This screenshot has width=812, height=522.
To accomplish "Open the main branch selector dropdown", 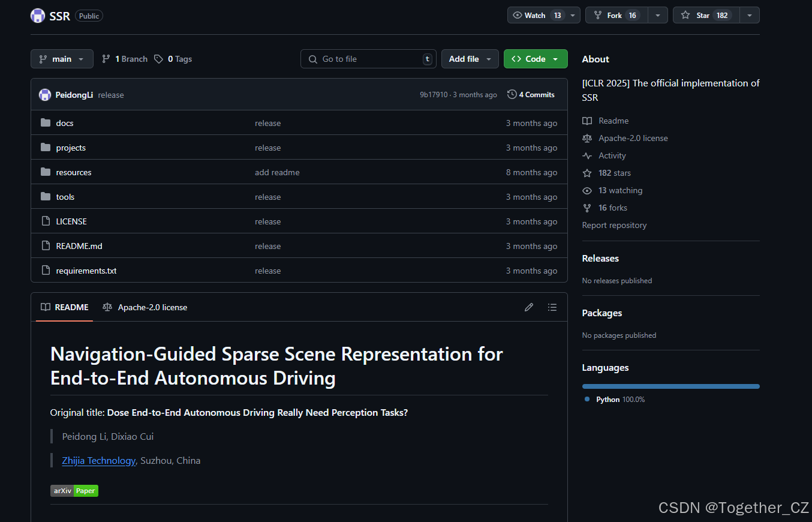I will pos(62,59).
